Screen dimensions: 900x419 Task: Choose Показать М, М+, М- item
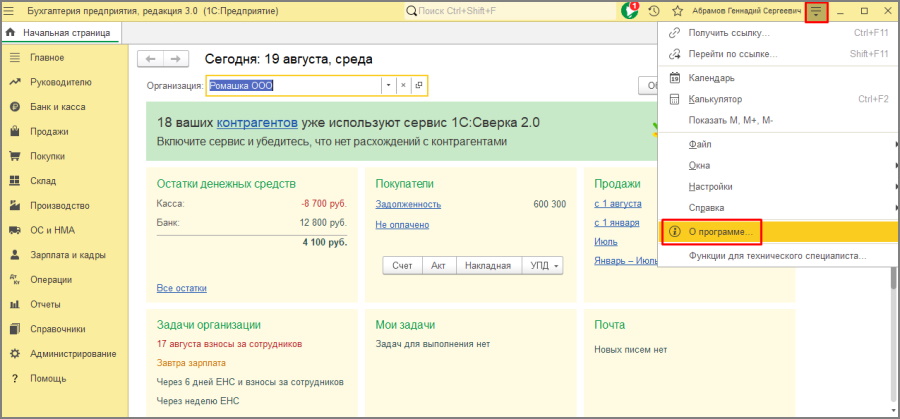coord(778,121)
